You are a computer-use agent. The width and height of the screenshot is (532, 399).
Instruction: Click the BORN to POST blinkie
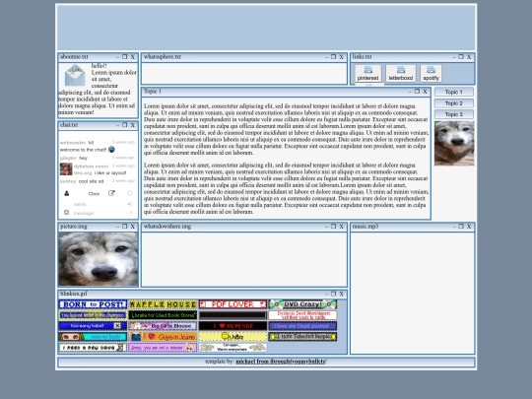[x=93, y=304]
